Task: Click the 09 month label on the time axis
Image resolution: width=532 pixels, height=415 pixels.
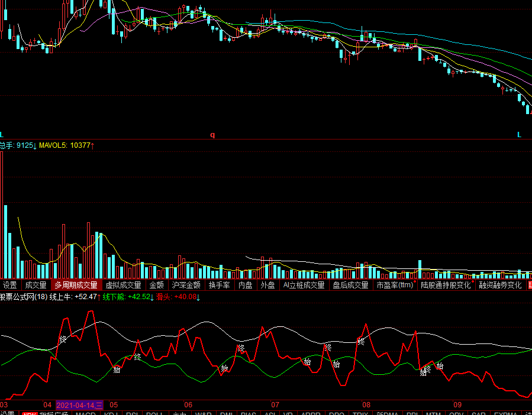Action: coord(457,405)
